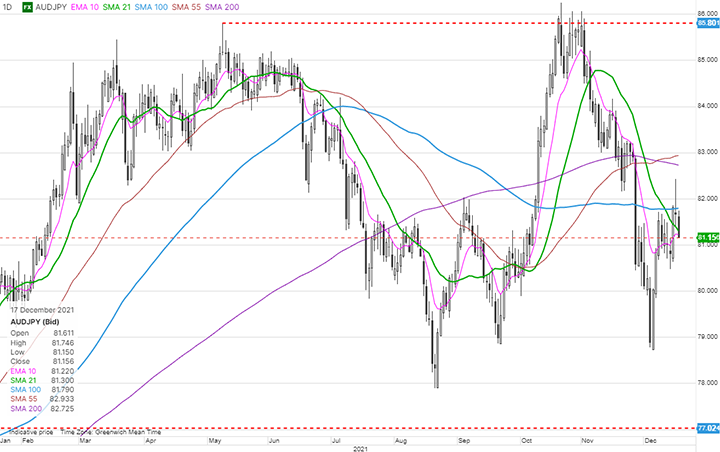Click the Nov label on time axis
The image size is (720, 452).
pos(587,441)
